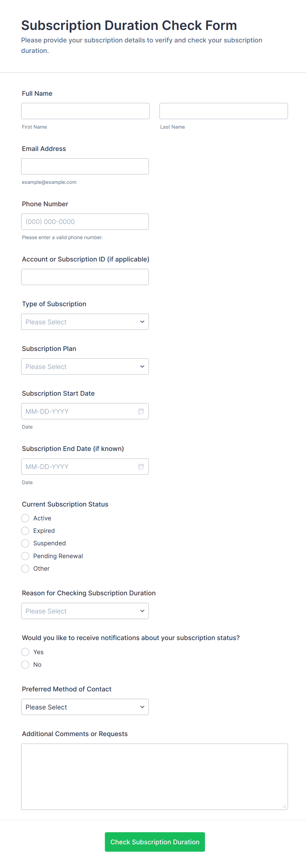Click the Additional Comments text area
Viewport: 306px width, 868px height.
coord(154,776)
